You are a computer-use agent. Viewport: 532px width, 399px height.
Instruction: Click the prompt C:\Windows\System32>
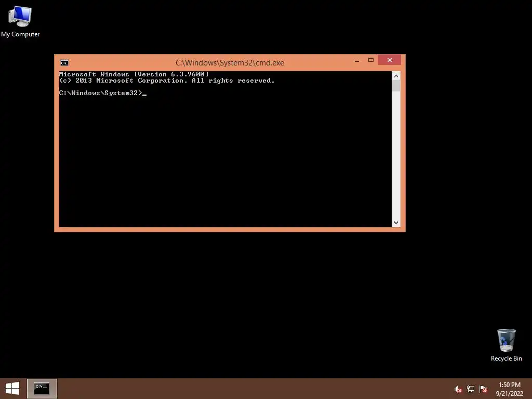coord(100,93)
